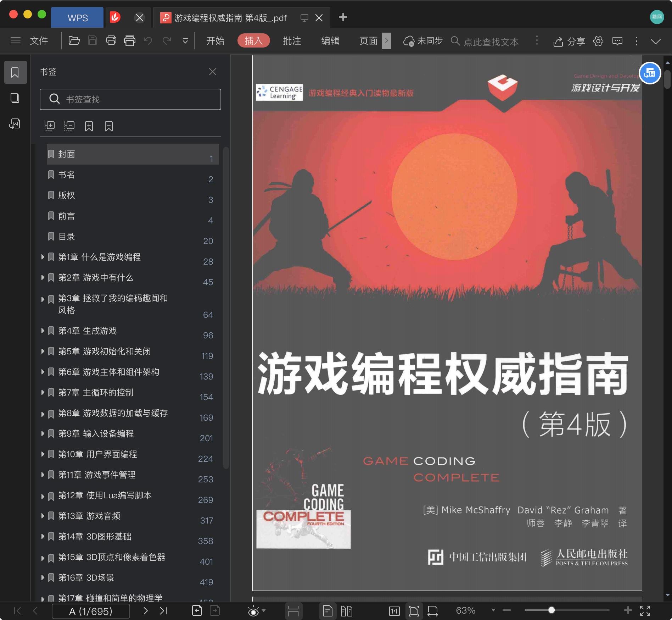Viewport: 672px width, 620px height.
Task: Toggle fit width zoom icon
Action: coord(433,611)
